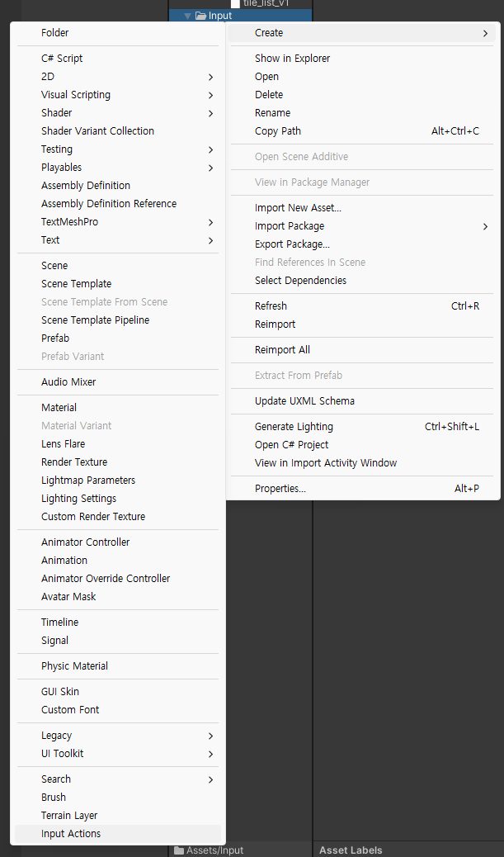The height and width of the screenshot is (857, 504).
Task: Expand the Text submenu
Action: click(x=118, y=240)
